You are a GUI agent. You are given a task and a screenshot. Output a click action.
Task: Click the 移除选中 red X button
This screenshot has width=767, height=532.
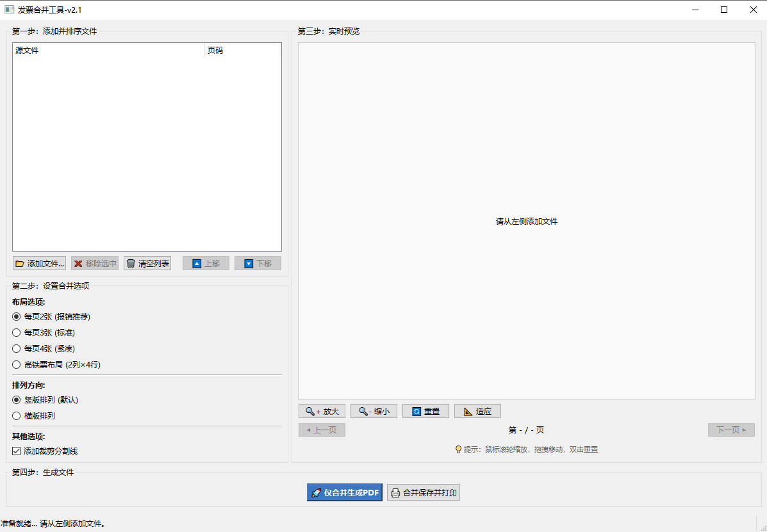coord(95,263)
